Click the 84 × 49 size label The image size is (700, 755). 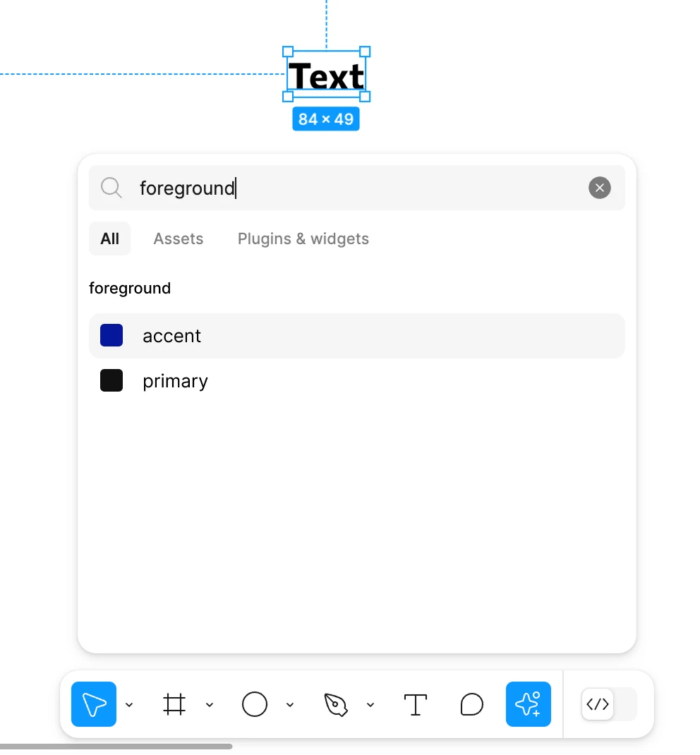[x=326, y=119]
